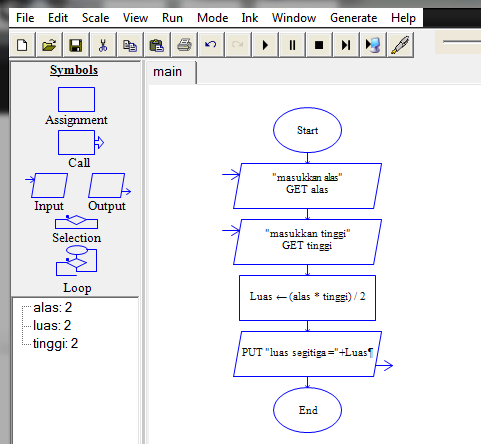Toggle the ink pen tool
The image size is (481, 444).
(400, 45)
